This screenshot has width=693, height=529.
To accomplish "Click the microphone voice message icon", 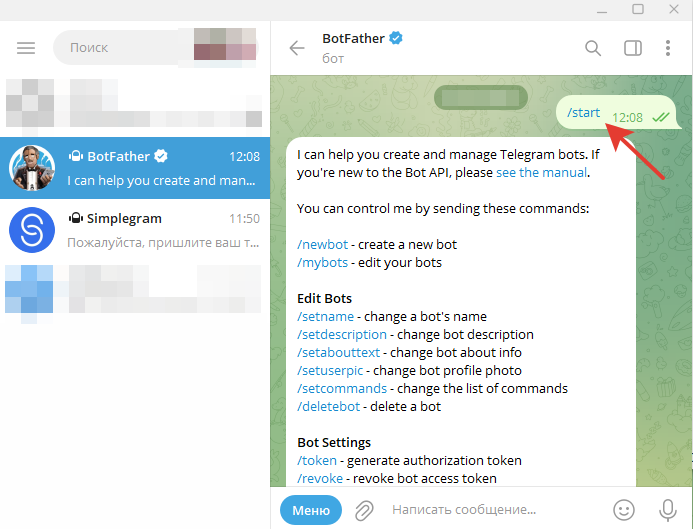I will 668,510.
